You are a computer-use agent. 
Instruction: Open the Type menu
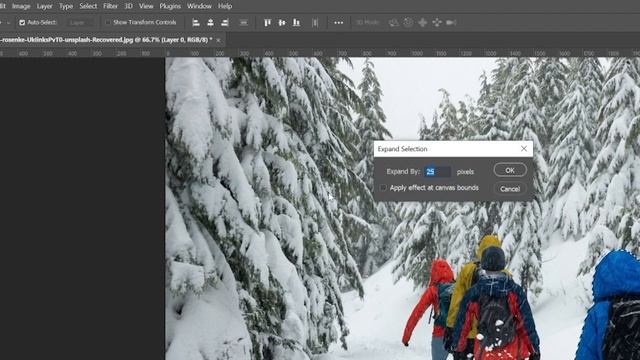click(x=66, y=6)
